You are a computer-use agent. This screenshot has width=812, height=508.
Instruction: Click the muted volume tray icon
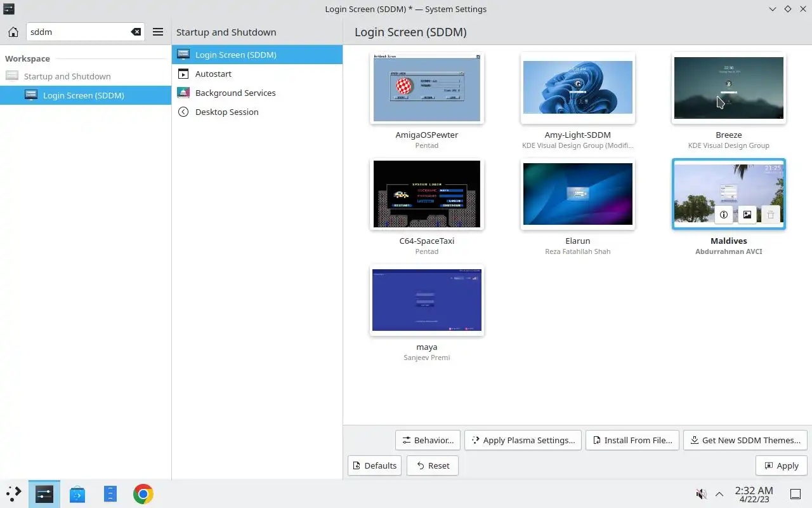pos(701,494)
